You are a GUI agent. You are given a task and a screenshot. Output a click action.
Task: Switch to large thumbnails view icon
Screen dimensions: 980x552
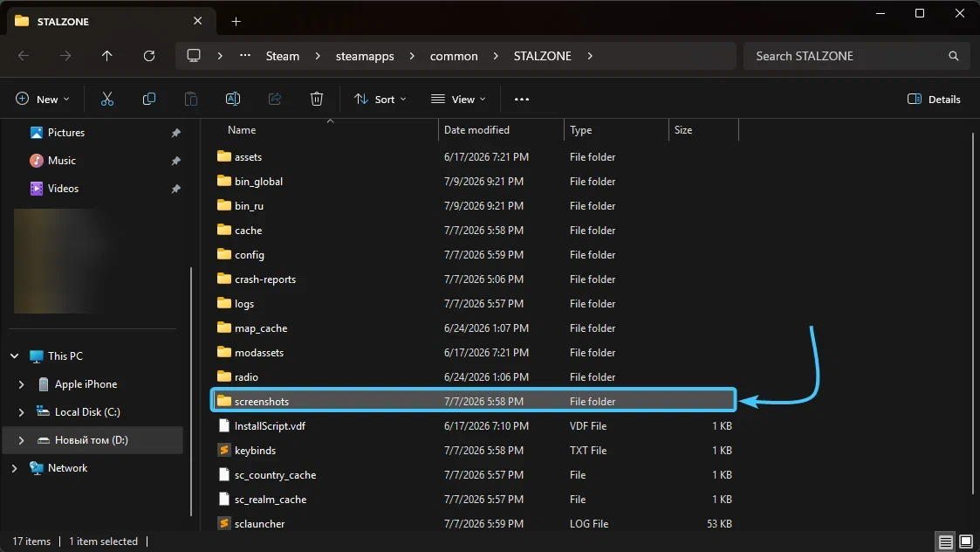point(966,542)
